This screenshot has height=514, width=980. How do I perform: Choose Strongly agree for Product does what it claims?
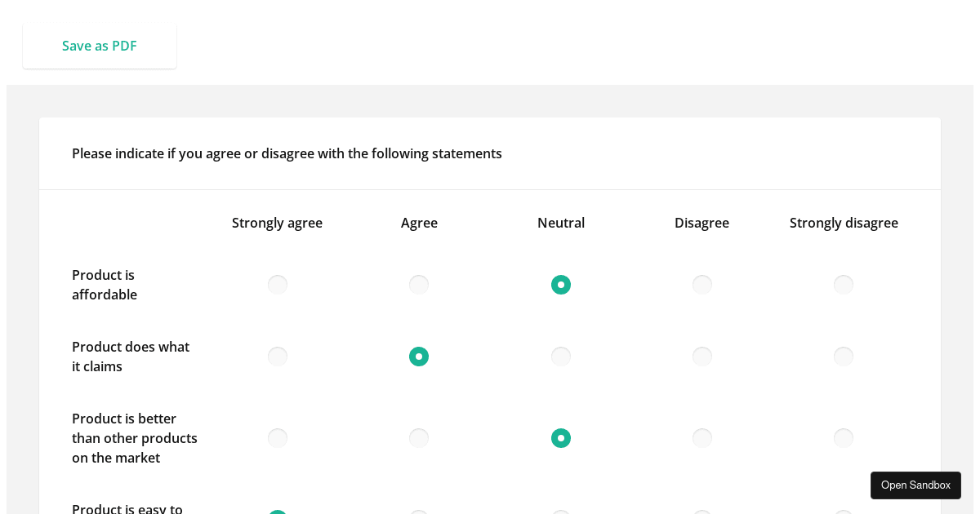tap(277, 357)
